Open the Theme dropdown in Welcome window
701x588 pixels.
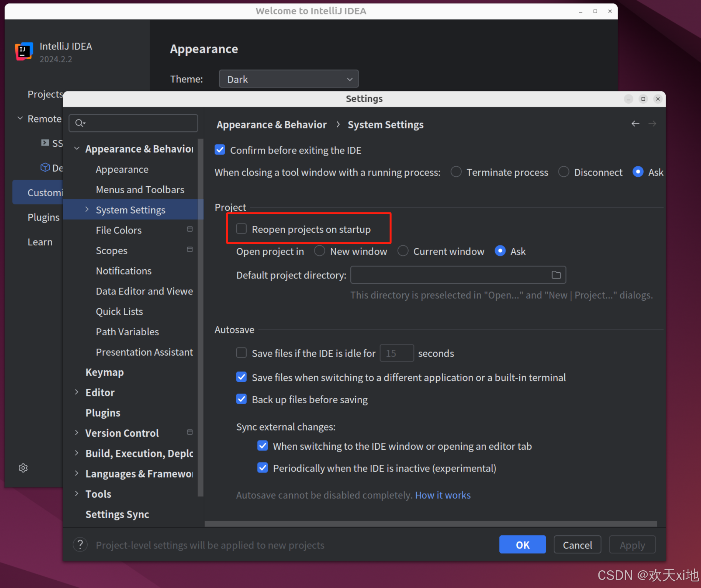pyautogui.click(x=289, y=79)
